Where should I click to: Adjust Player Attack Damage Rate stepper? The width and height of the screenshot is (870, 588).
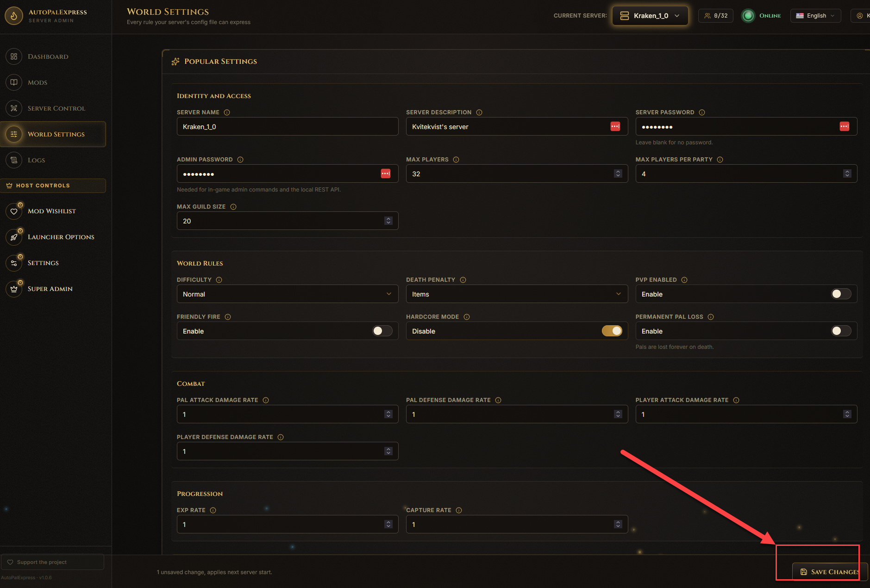pyautogui.click(x=847, y=414)
